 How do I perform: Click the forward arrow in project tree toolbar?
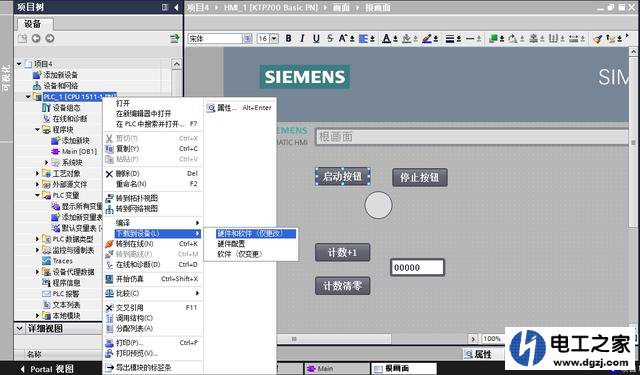pos(49,38)
